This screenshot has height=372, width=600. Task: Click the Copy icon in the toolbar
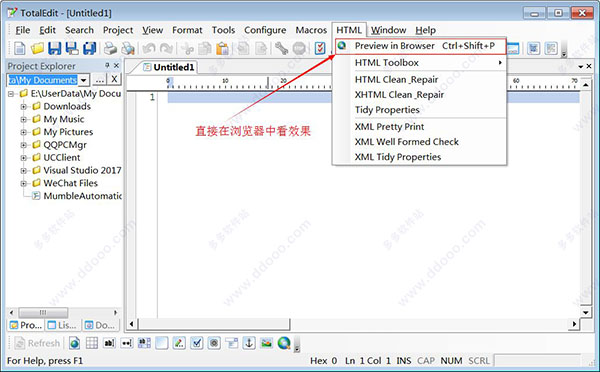pyautogui.click(x=205, y=48)
